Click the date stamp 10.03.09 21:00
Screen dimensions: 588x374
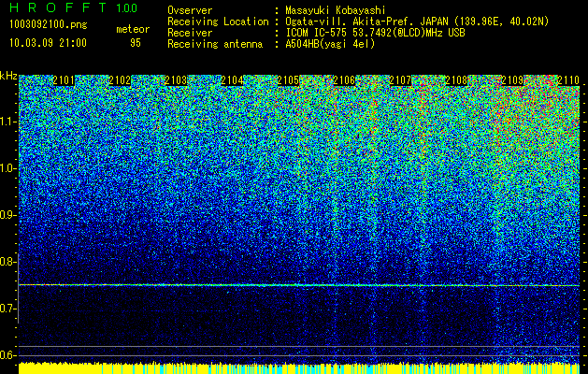[x=48, y=43]
